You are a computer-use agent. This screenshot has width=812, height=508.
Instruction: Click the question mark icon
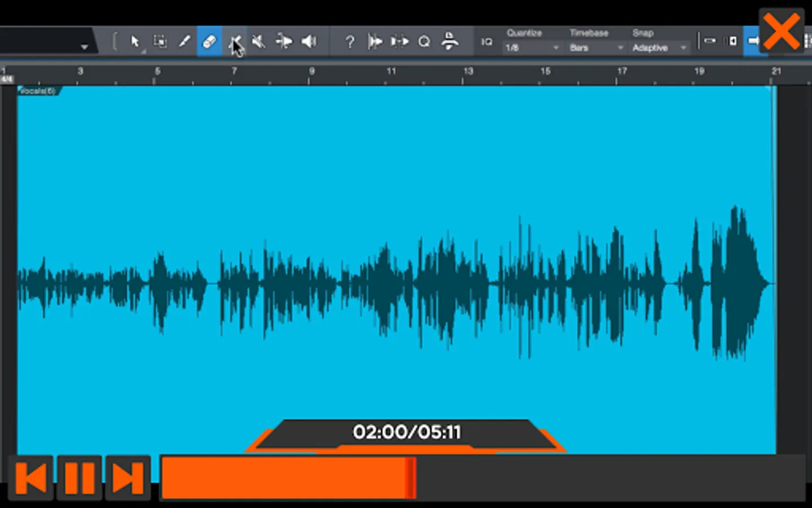(x=350, y=41)
